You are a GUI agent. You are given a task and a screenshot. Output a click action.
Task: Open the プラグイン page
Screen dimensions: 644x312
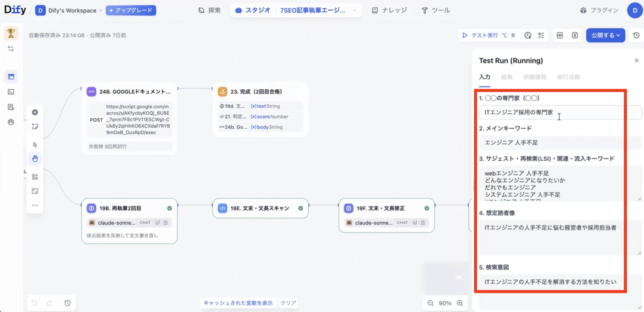coord(599,10)
